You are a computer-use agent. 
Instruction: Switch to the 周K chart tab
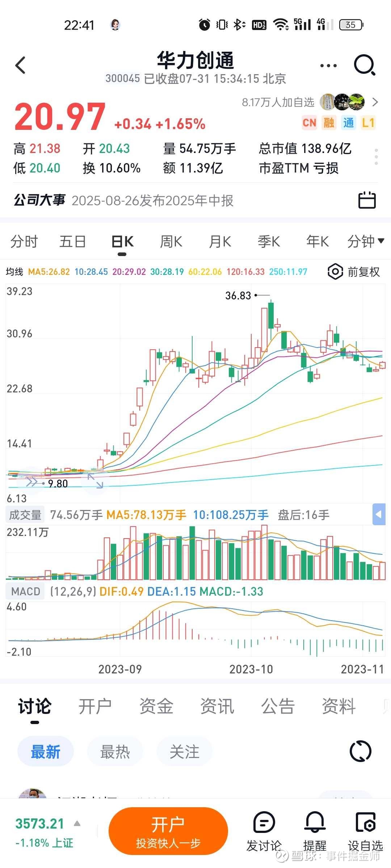pos(171,241)
